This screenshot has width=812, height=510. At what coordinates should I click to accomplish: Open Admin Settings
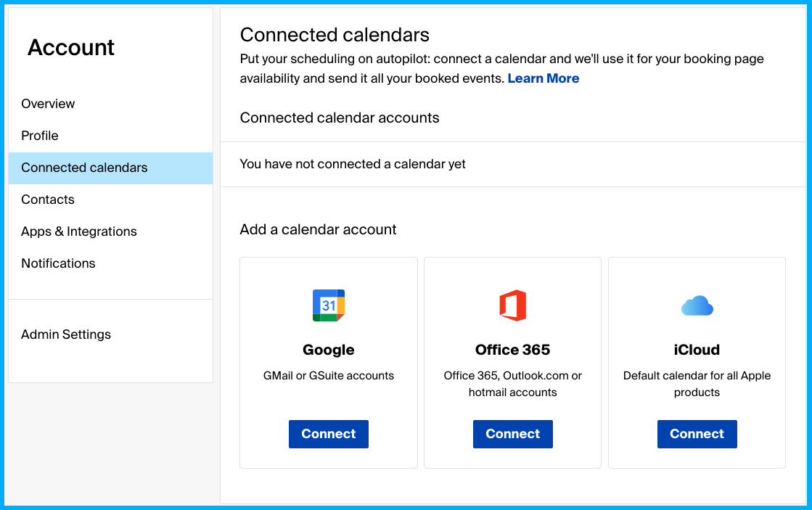66,334
